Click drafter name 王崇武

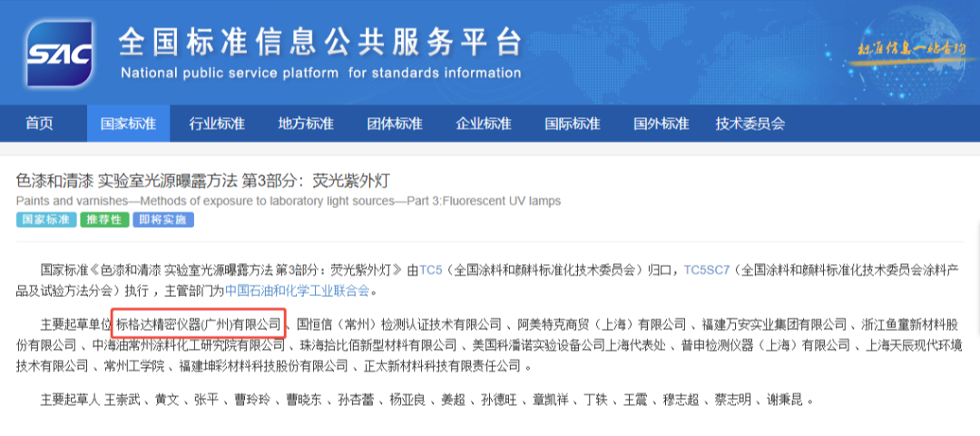122,400
